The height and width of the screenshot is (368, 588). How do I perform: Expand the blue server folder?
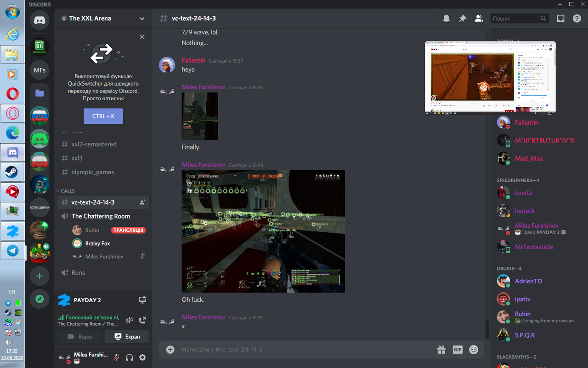40,93
